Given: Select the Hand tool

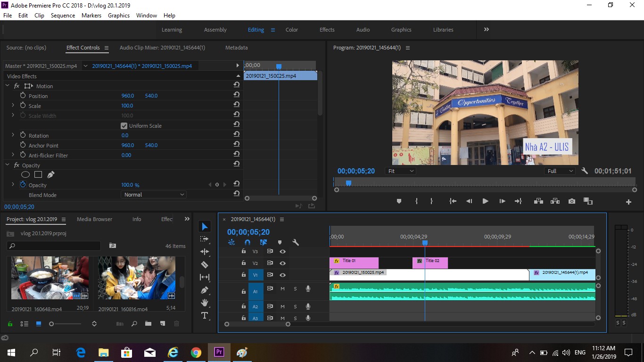Looking at the screenshot, I should pos(205,303).
